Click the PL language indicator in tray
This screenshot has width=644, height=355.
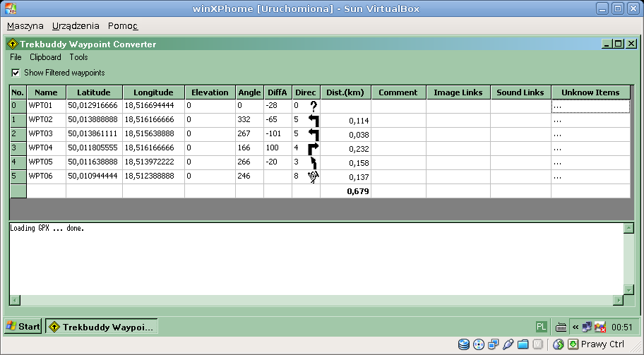pyautogui.click(x=542, y=327)
